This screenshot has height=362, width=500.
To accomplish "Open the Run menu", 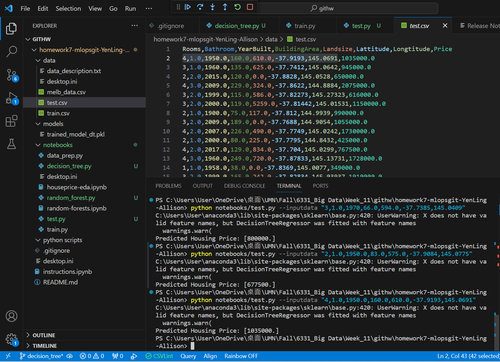I will click(130, 9).
